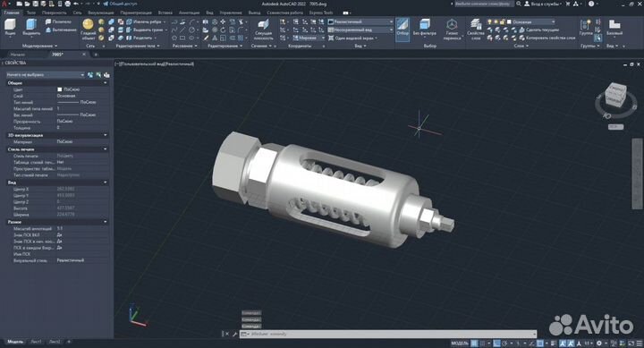The height and width of the screenshot is (348, 644).
Task: Select the Section Plane (Секущая плоскость) tool
Action: [263, 30]
